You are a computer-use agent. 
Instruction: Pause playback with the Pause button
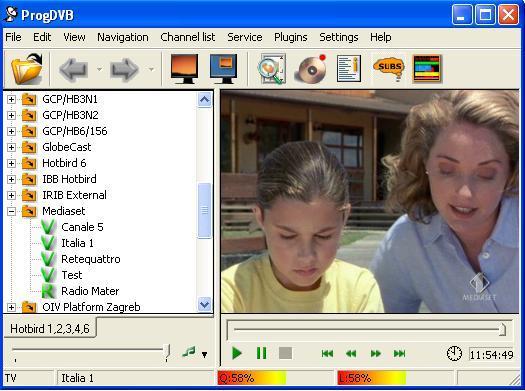click(261, 353)
